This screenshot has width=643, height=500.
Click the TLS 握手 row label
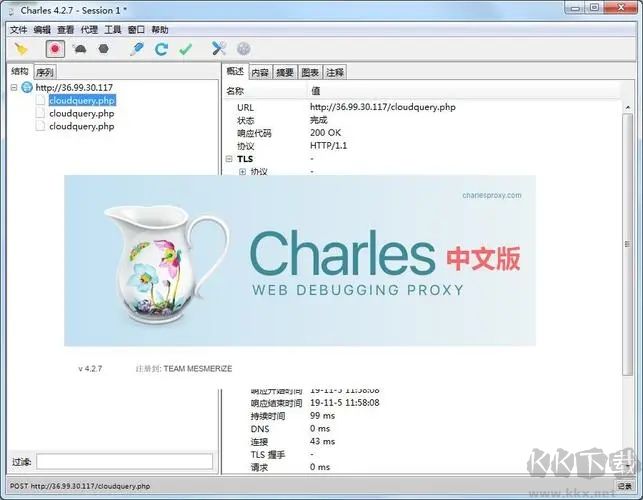point(268,454)
